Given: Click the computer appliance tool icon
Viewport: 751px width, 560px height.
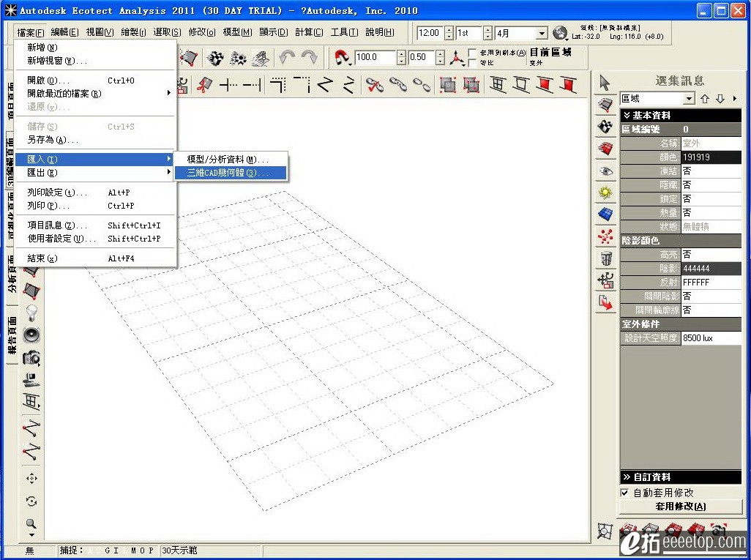Looking at the screenshot, I should [31, 379].
